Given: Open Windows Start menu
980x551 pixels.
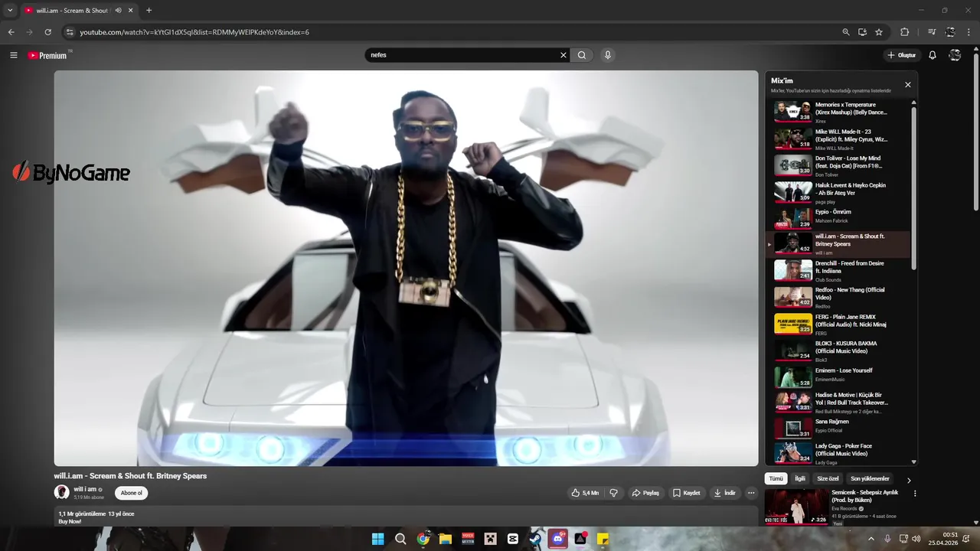Looking at the screenshot, I should point(377,539).
